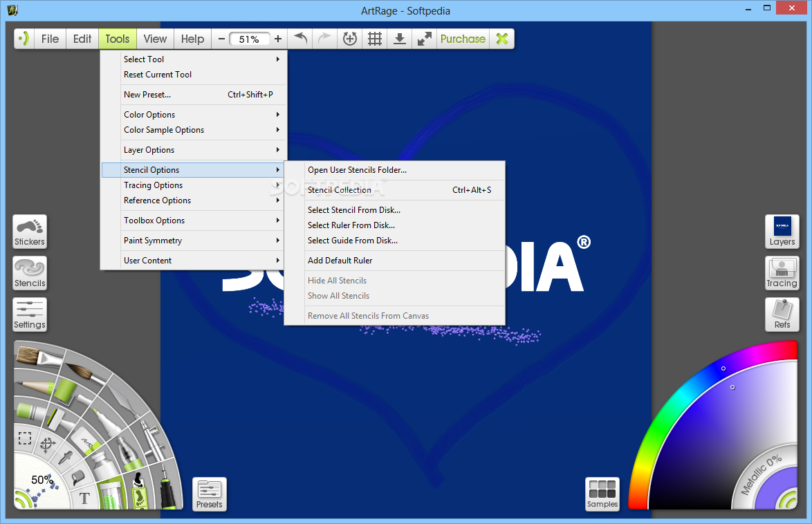Toggle the grid icon in toolbar
812x524 pixels.
pyautogui.click(x=375, y=38)
